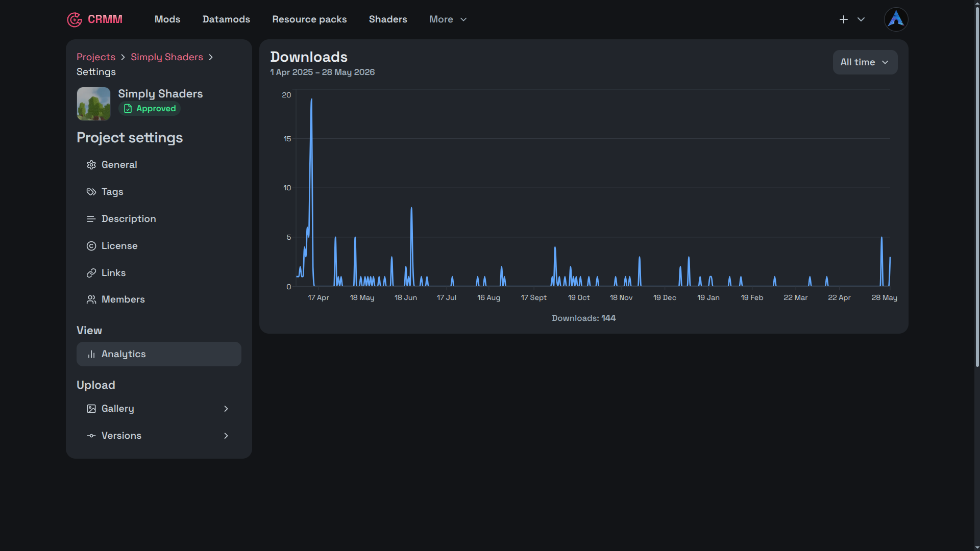
Task: Go to Datamods in top navigation
Action: tap(226, 19)
